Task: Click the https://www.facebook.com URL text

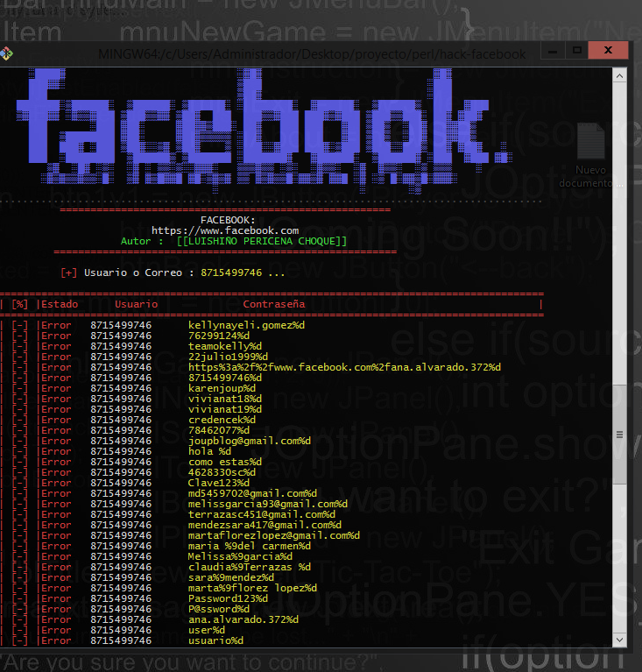Action: pos(225,230)
